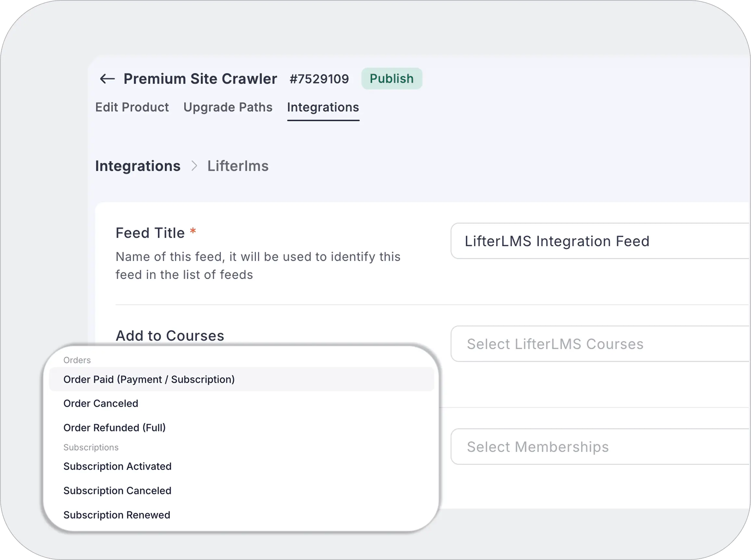Pick the Order Refunded (Full) option
The width and height of the screenshot is (751, 560).
(114, 427)
